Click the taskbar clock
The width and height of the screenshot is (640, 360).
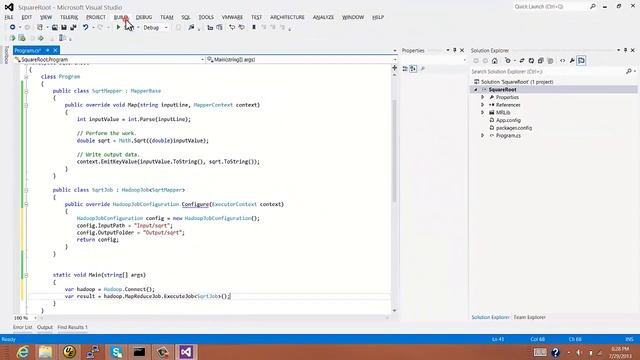point(620,352)
